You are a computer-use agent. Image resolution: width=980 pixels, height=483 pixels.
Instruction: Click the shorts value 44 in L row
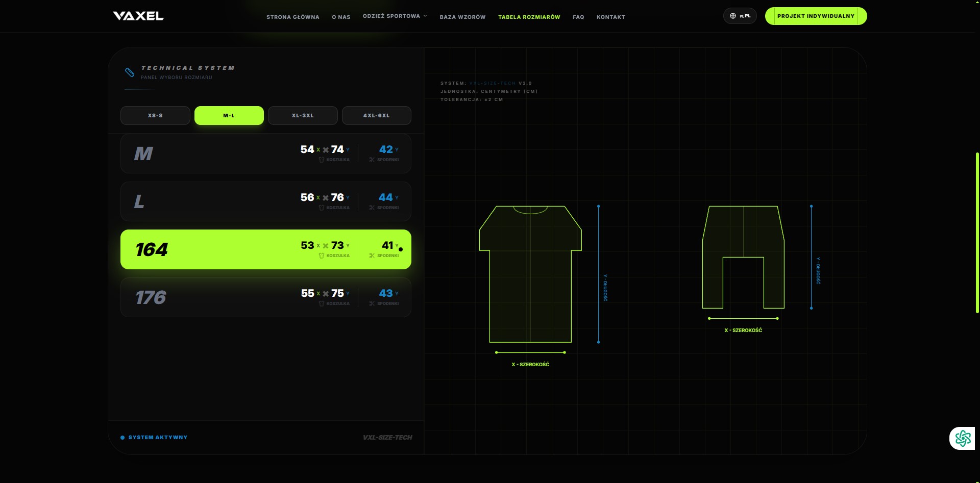[x=386, y=197]
